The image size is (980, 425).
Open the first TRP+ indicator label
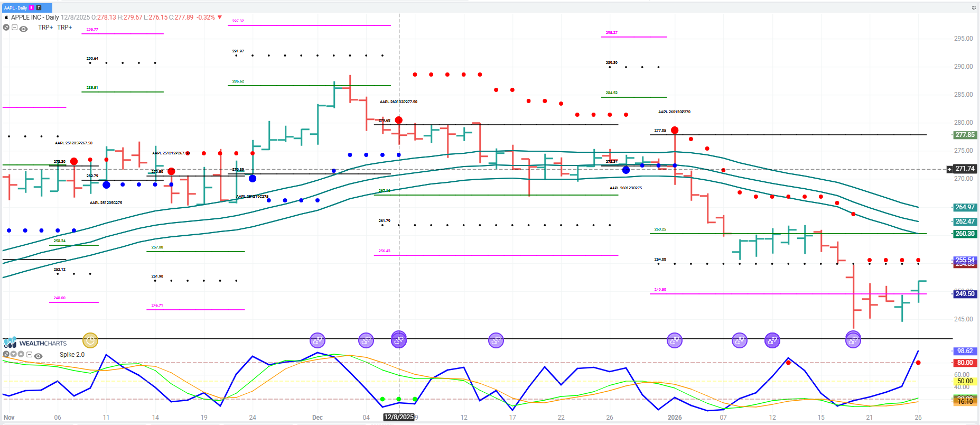coord(45,27)
